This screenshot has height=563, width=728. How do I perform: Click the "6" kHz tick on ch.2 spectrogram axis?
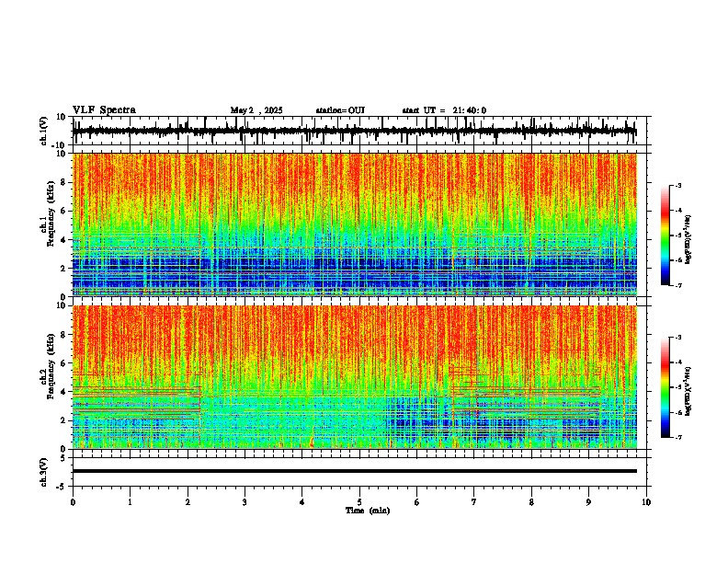point(64,363)
